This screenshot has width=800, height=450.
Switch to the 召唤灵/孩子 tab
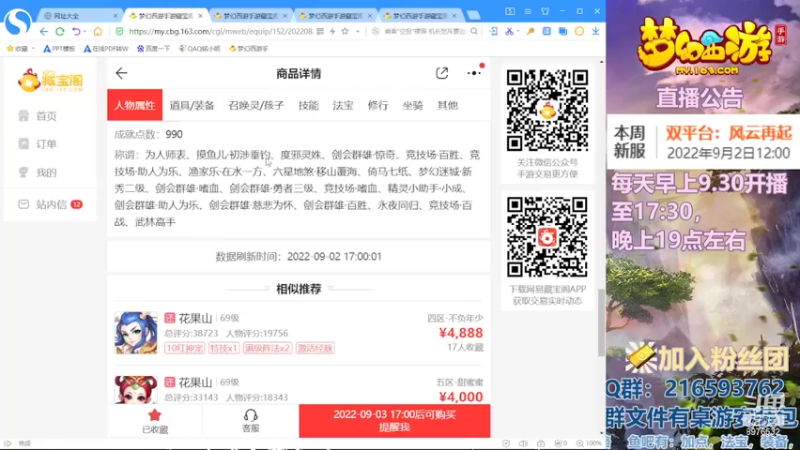click(x=256, y=105)
